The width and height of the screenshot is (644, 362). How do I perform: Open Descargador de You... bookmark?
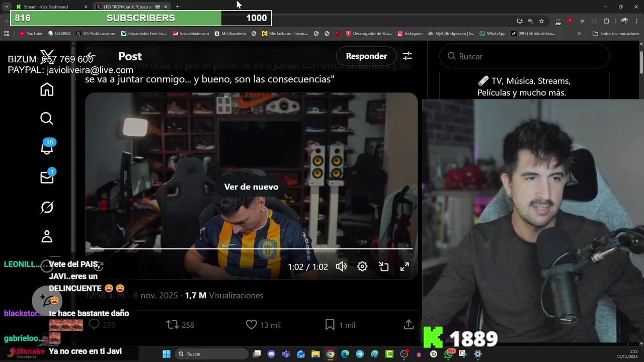pos(369,34)
